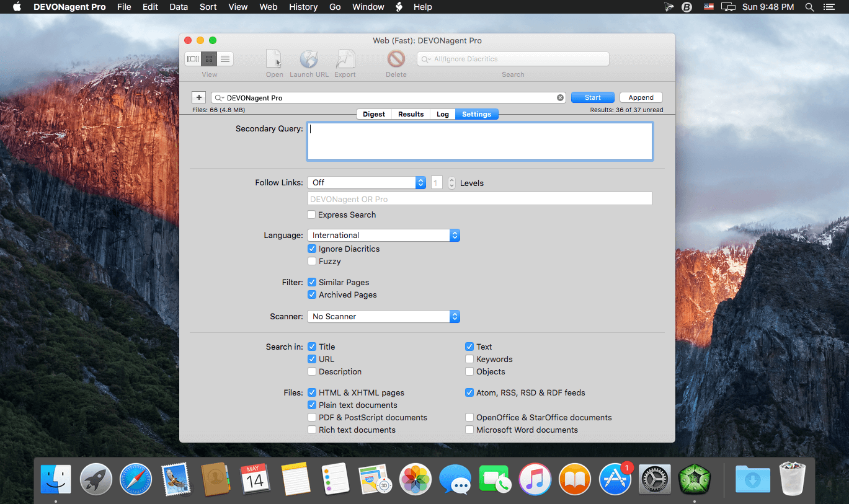Click the Open toolbar icon
The image size is (849, 504).
point(274,59)
